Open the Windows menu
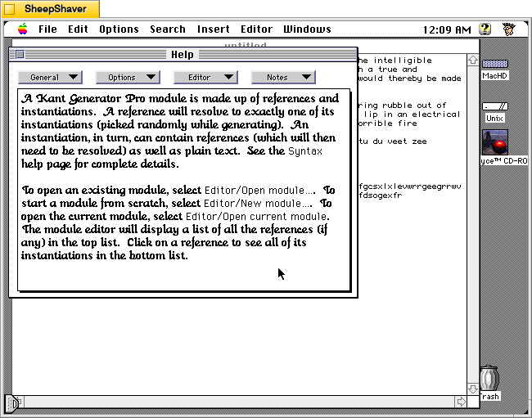 tap(307, 29)
